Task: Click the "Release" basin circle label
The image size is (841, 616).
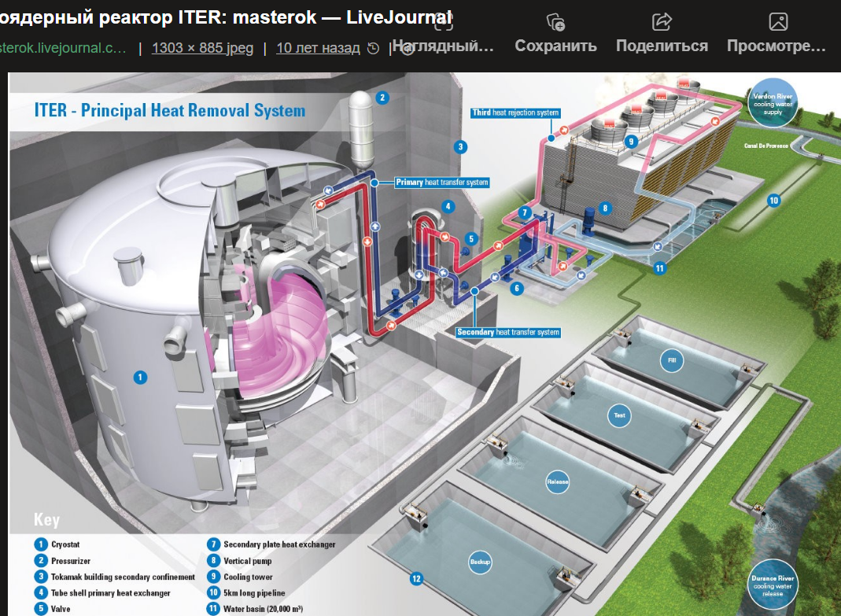Action: [x=558, y=481]
